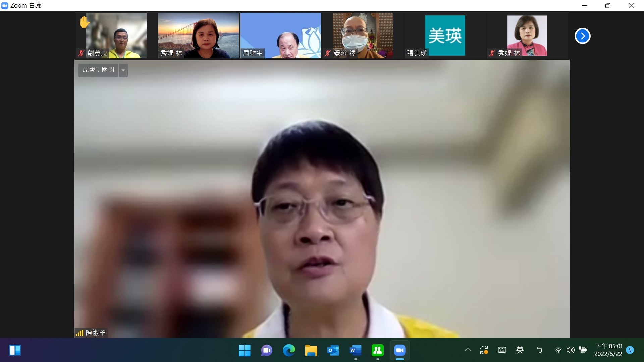The height and width of the screenshot is (362, 644).
Task: Toggle the 英 input language indicator
Action: [520, 350]
